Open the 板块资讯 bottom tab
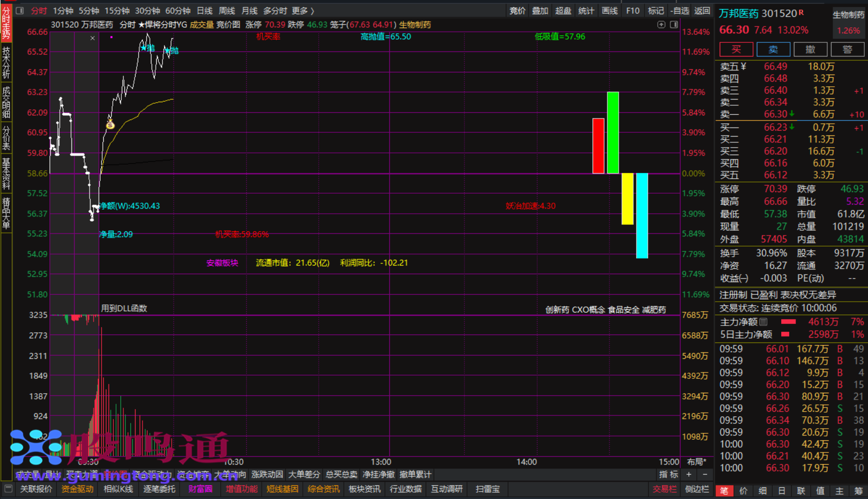This screenshot has width=868, height=499. point(364,489)
